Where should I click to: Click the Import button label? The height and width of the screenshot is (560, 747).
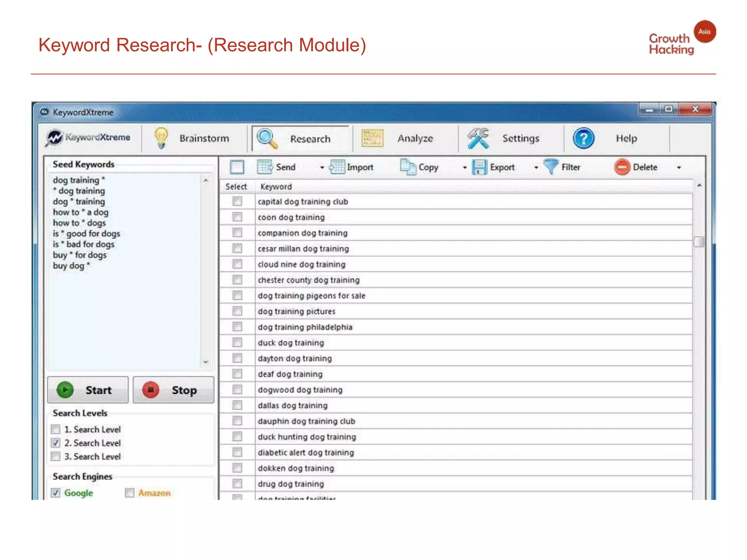tap(360, 167)
